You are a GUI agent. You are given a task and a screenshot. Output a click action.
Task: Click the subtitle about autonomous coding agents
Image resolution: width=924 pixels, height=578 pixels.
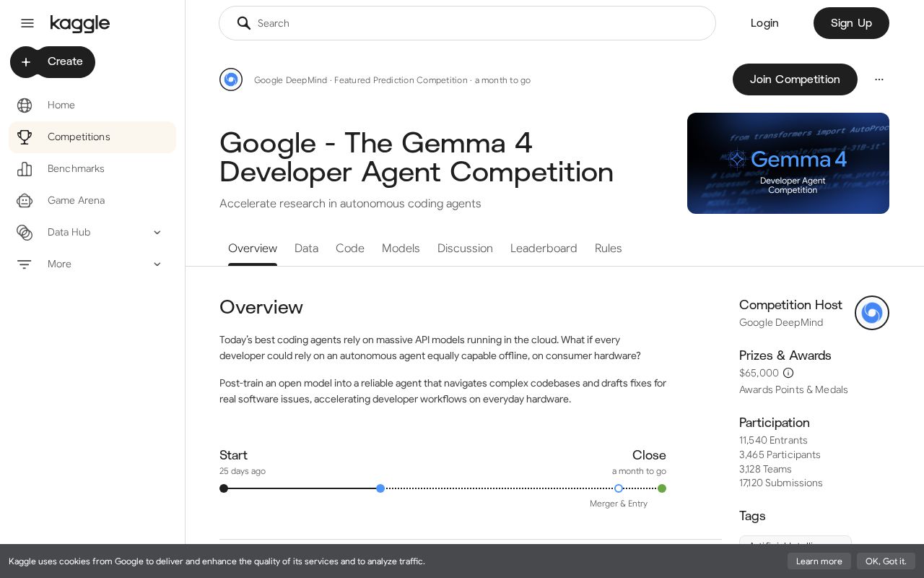pos(350,204)
